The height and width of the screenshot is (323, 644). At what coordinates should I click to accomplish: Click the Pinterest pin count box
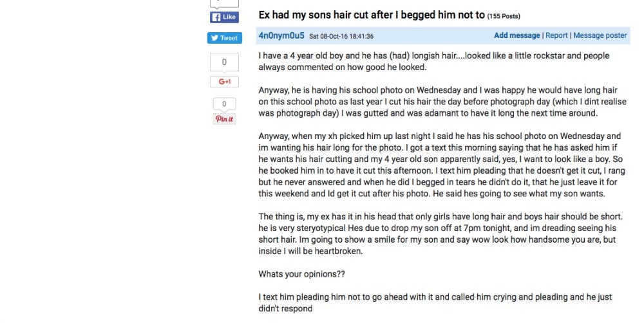[224, 104]
